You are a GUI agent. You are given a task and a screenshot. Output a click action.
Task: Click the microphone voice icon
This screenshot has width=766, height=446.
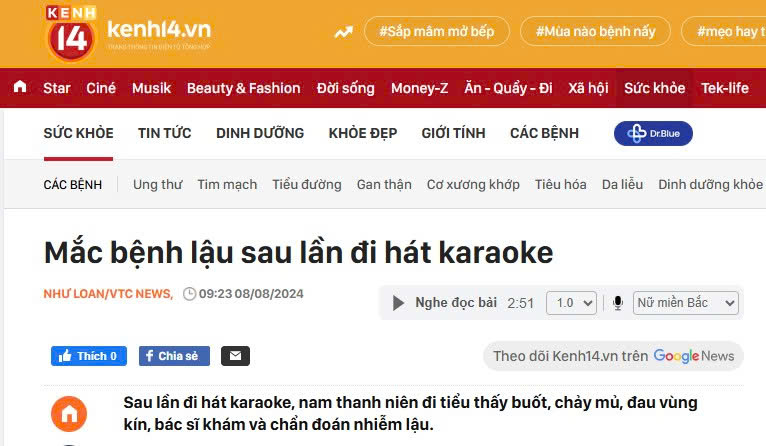pyautogui.click(x=617, y=303)
